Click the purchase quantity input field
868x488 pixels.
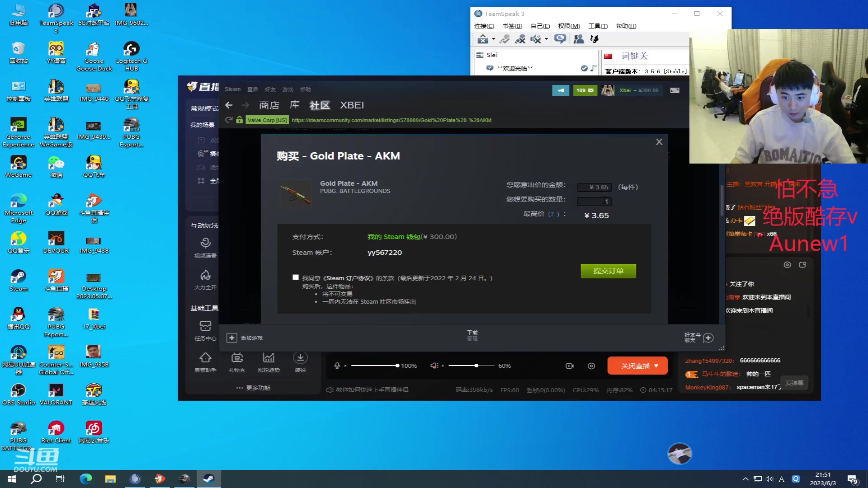click(x=594, y=202)
